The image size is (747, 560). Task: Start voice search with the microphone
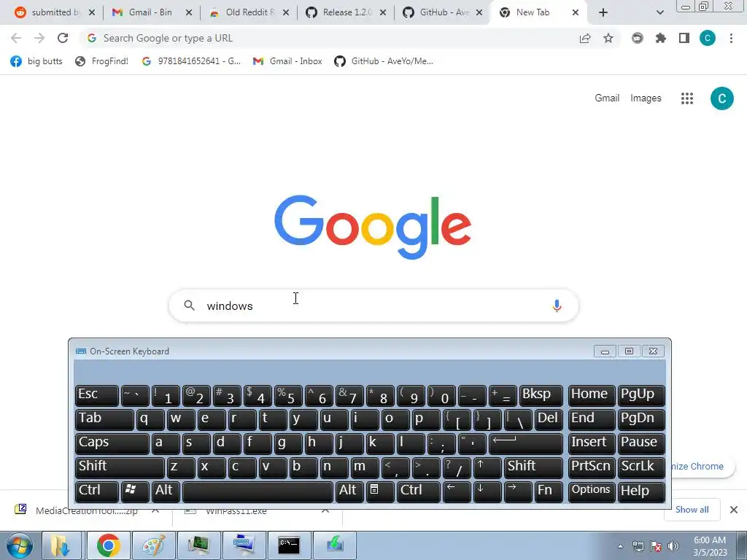coord(557,306)
